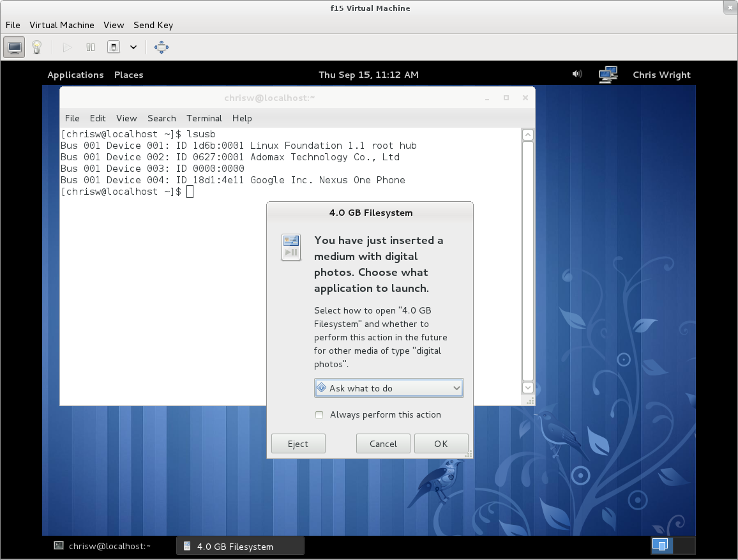
Task: Switch to 4.0 GB Filesystem taskbar item
Action: click(x=241, y=546)
